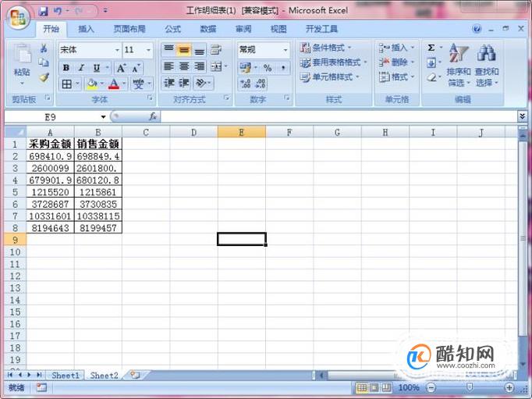Toggle italic formatting

[x=81, y=68]
